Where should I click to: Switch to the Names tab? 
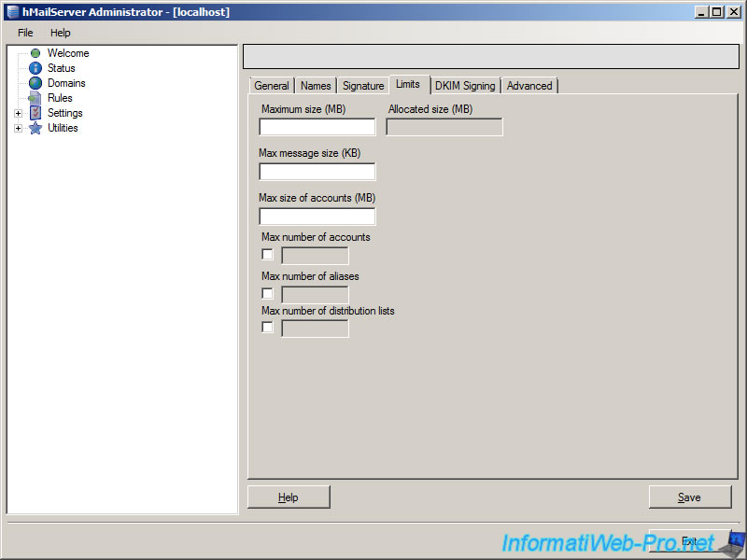click(x=315, y=85)
